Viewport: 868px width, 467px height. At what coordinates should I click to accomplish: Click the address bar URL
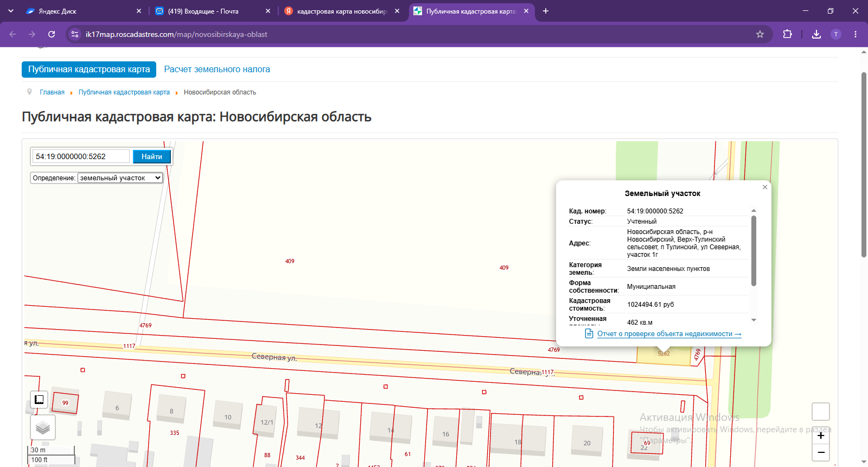[176, 34]
